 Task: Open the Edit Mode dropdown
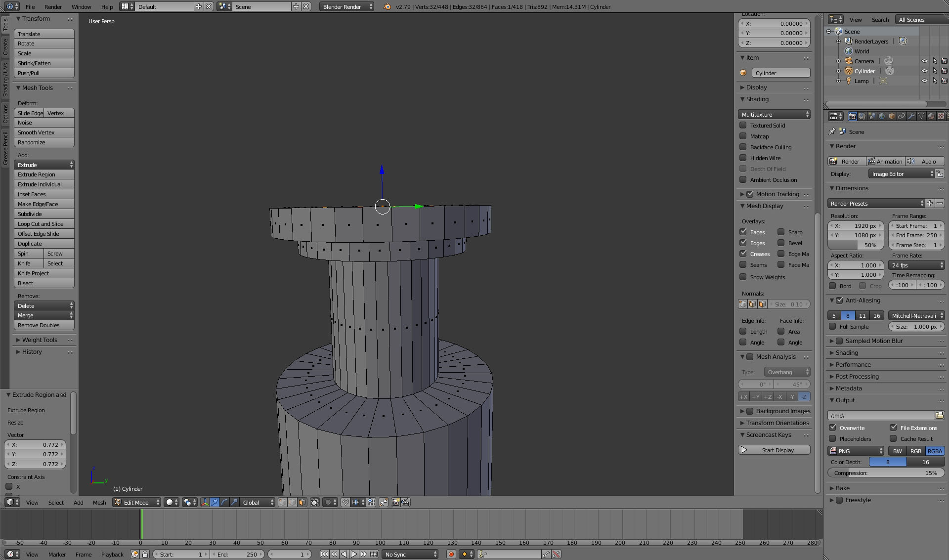[x=137, y=502]
